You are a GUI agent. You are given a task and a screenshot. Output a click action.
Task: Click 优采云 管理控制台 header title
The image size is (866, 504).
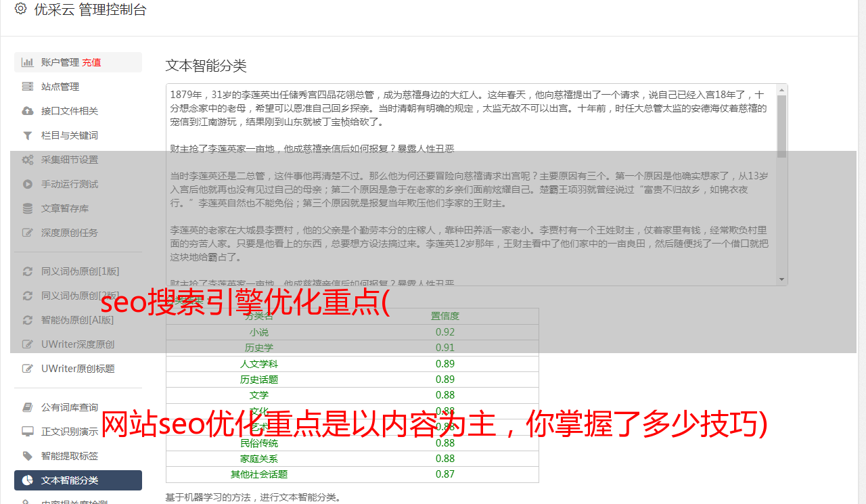90,9
